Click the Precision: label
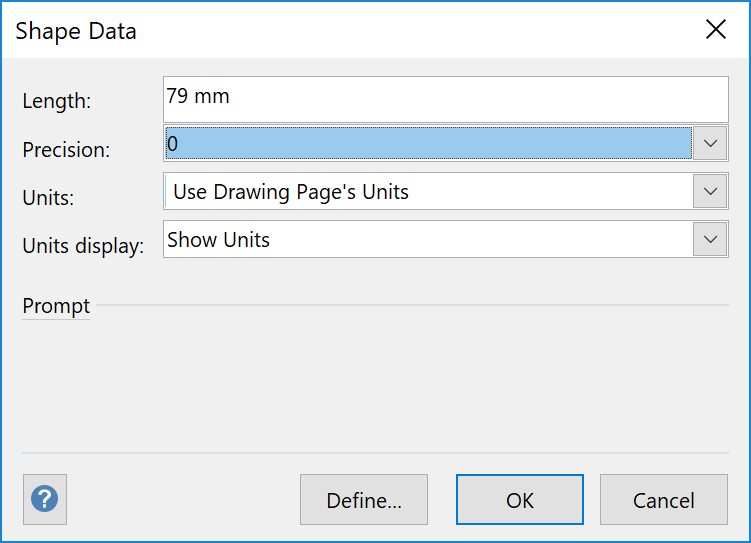 click(66, 149)
